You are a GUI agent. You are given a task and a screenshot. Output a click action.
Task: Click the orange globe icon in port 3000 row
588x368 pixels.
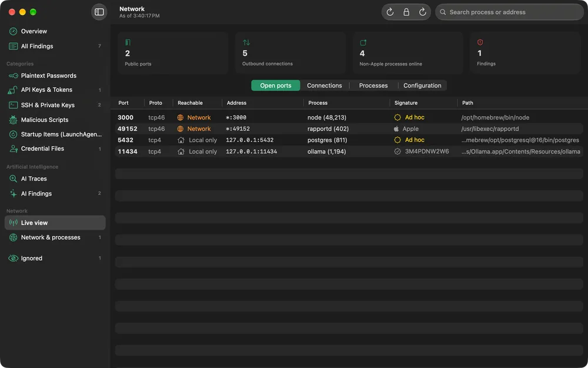[181, 118]
